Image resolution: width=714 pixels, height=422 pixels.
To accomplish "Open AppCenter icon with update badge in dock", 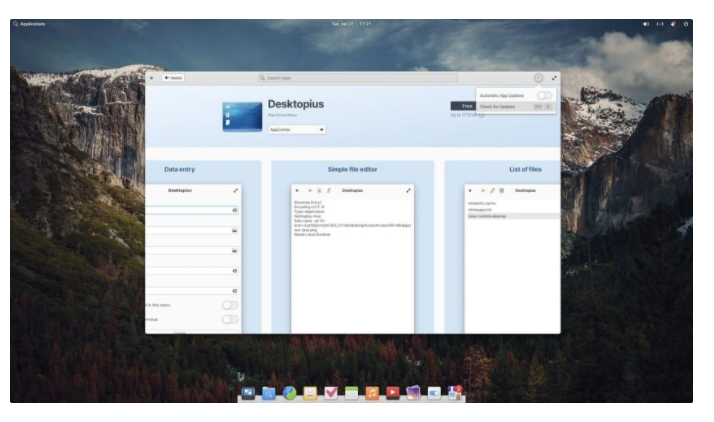I will tap(454, 393).
